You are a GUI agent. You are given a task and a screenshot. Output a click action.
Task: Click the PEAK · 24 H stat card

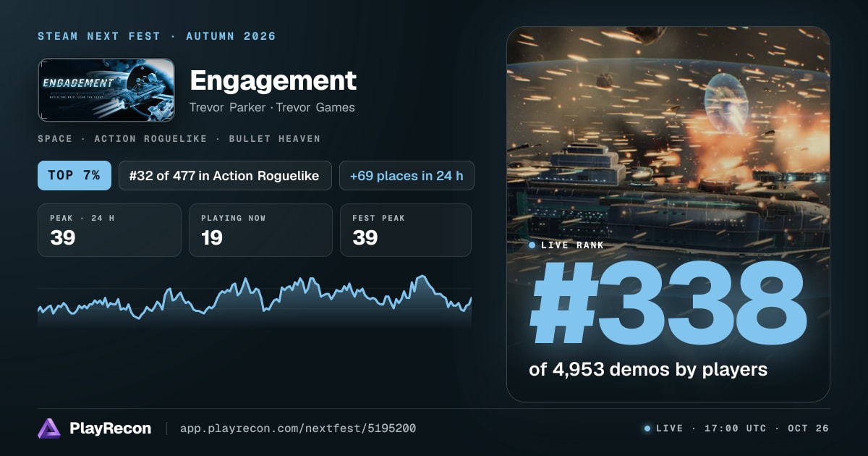tap(109, 230)
